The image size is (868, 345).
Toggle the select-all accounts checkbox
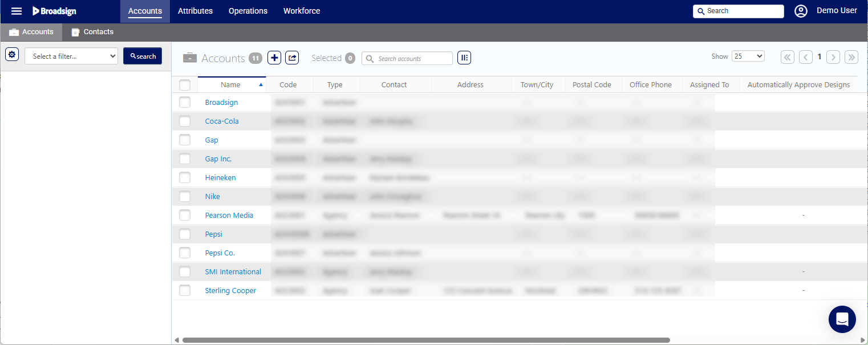tap(185, 85)
